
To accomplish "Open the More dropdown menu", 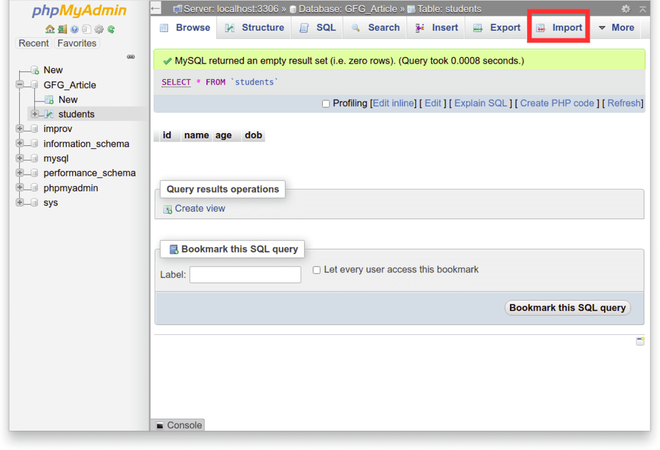I will point(616,28).
